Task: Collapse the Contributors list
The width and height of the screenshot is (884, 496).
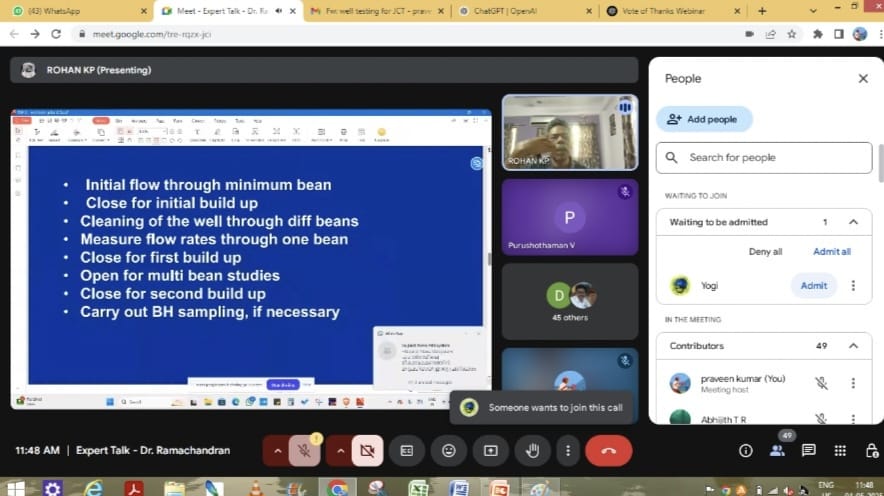Action: click(853, 346)
